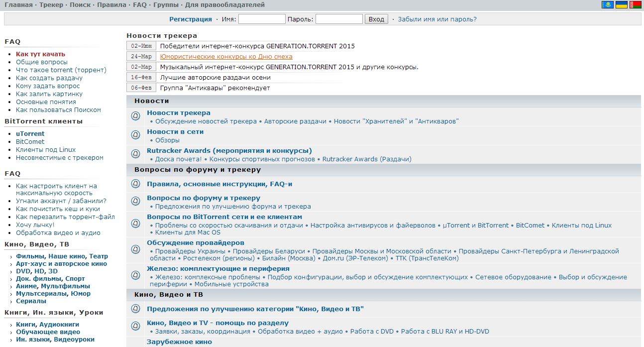Open Обработка видео и аудио sidebar link
Image resolution: width=644 pixels, height=347 pixels.
click(58, 232)
